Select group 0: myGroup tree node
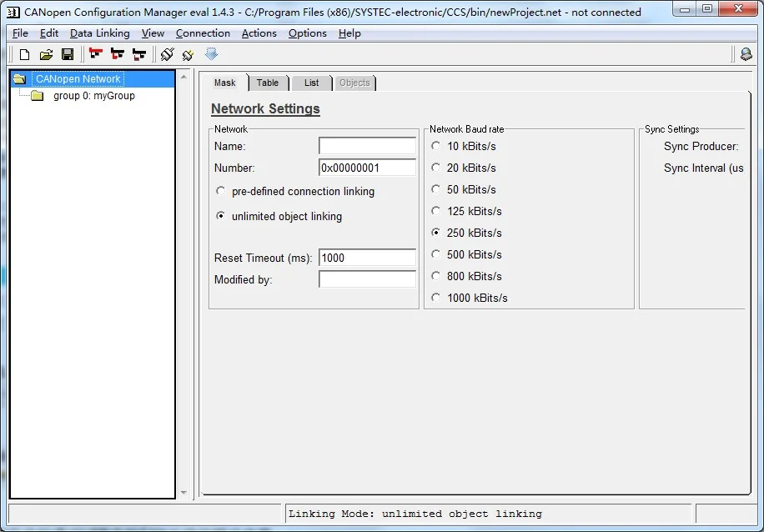 pyautogui.click(x=94, y=96)
